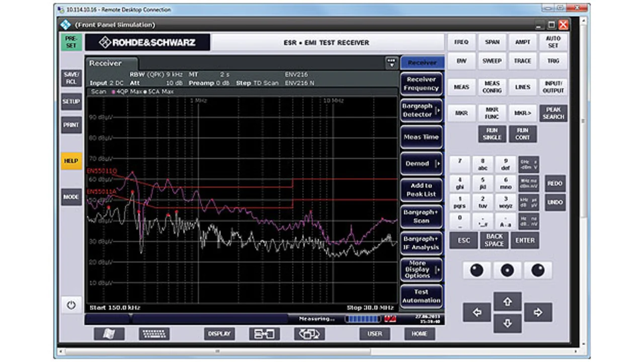Show the on-screen keyboard icon
Image resolution: width=644 pixels, height=362 pixels.
(x=154, y=334)
